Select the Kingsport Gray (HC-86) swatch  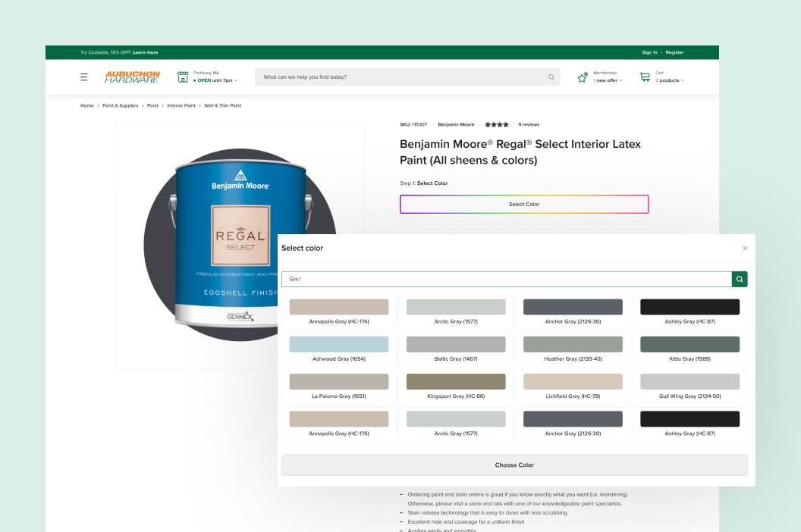coord(456,387)
